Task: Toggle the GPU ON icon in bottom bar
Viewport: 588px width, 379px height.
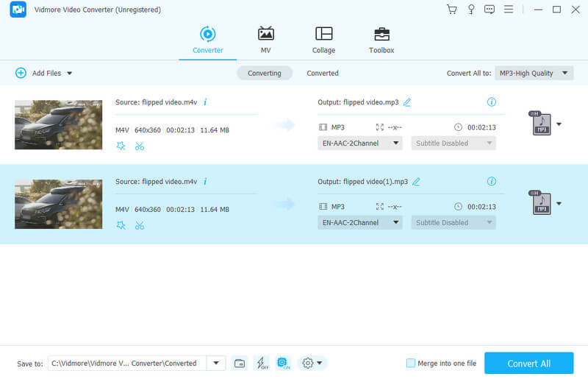Action: tap(283, 363)
